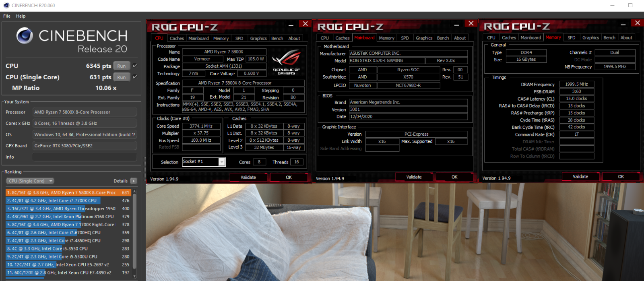Screen dimensions: 644x281
Task: Click OK in the Memory CPU-Z window
Action: click(621, 177)
